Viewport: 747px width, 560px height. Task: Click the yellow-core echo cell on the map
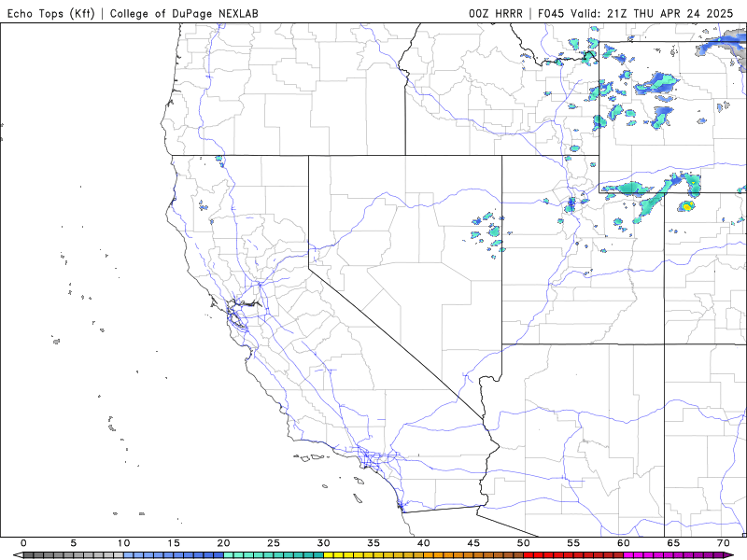(x=687, y=206)
